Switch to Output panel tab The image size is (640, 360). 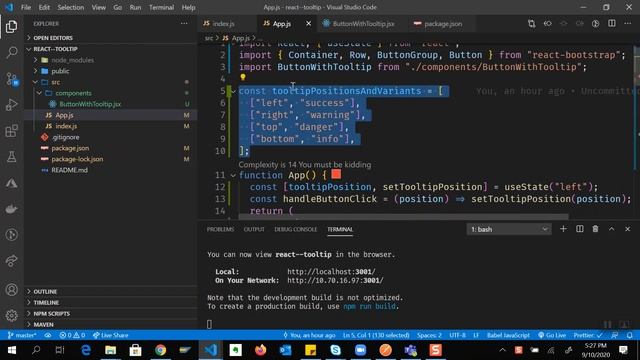254,229
